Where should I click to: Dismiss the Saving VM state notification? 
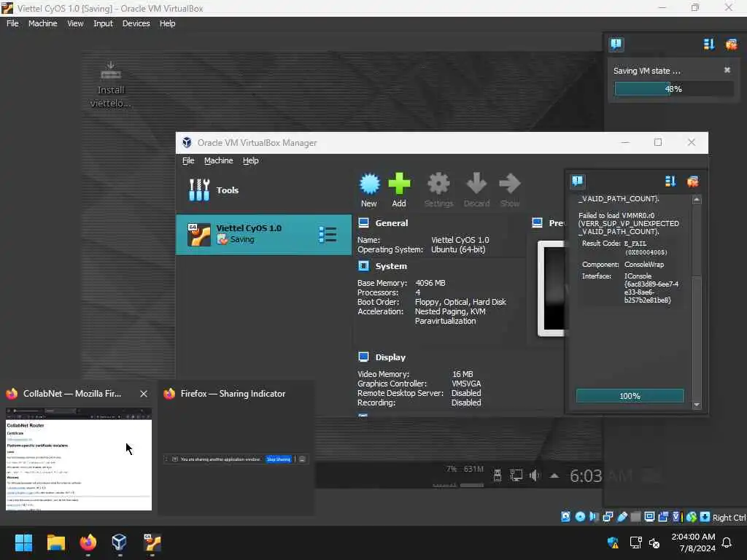727,70
